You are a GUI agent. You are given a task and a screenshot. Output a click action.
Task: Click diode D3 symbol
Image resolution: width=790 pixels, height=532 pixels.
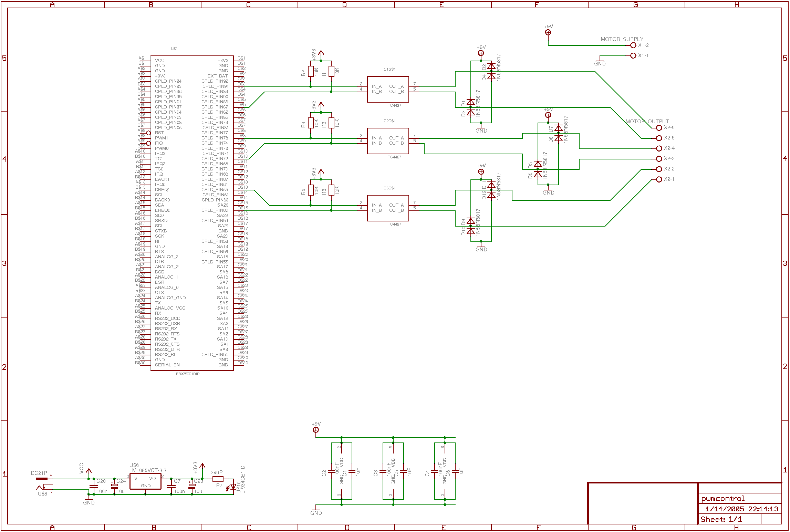[471, 112]
